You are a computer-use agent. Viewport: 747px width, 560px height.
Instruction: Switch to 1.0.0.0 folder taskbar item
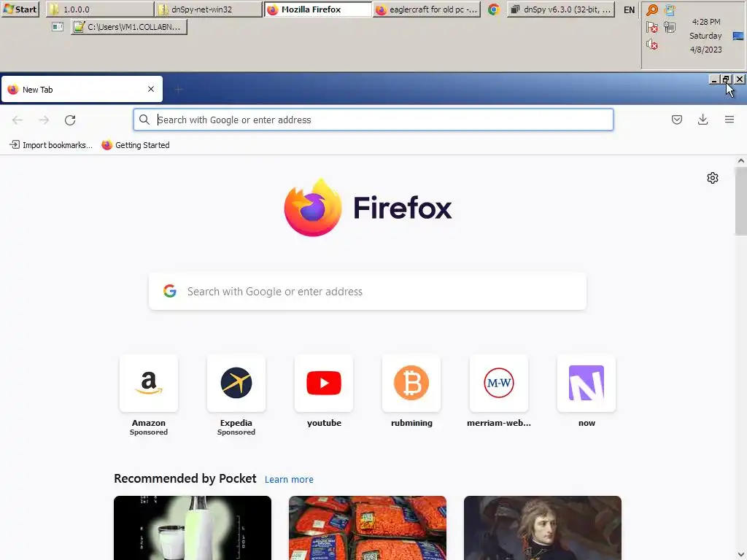click(x=100, y=9)
